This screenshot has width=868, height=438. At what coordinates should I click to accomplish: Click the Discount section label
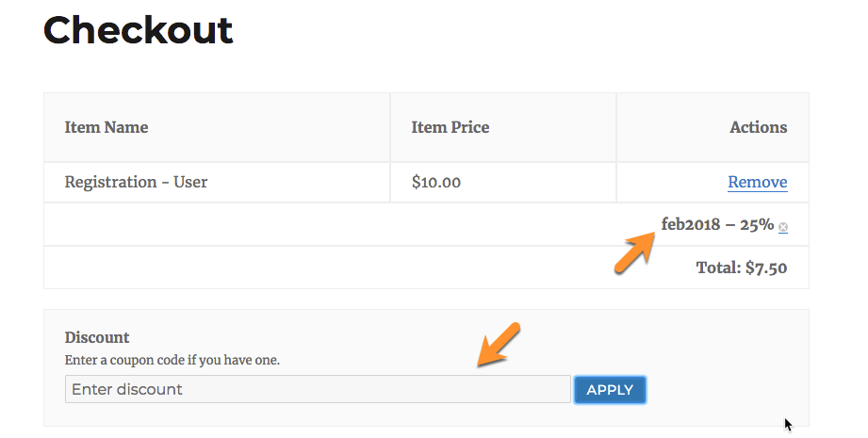coord(97,337)
